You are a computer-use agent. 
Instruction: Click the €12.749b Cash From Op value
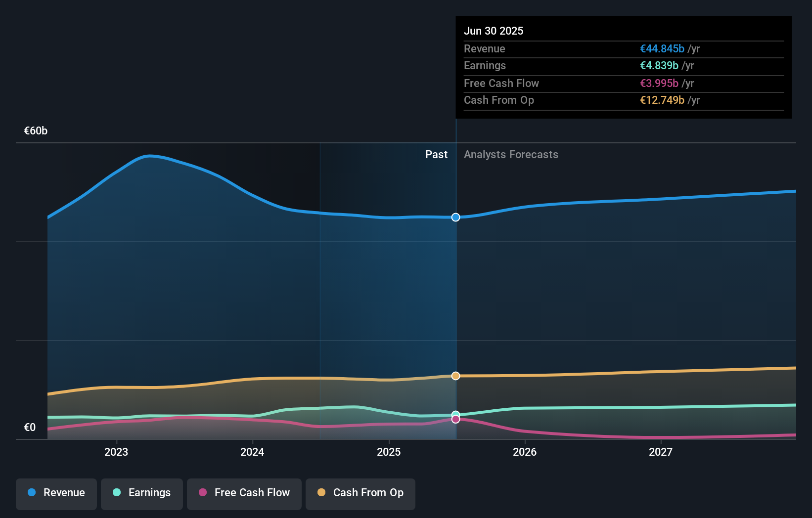662,100
